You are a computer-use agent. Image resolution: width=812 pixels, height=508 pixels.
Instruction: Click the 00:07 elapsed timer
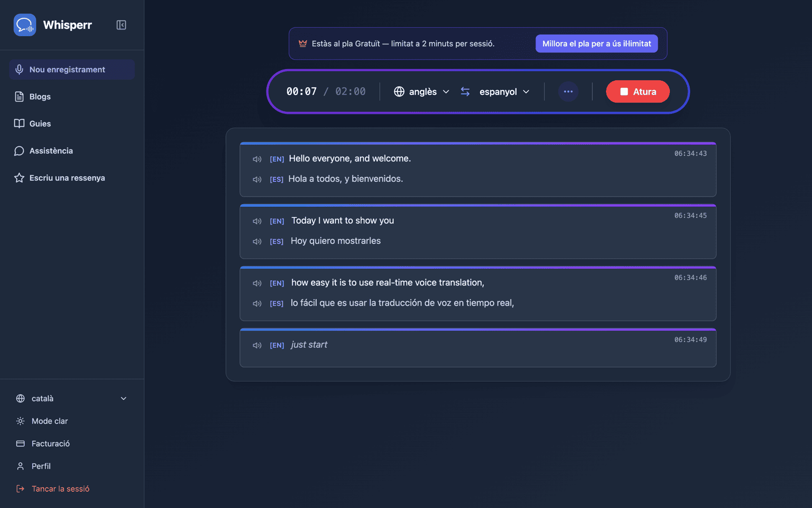(301, 91)
